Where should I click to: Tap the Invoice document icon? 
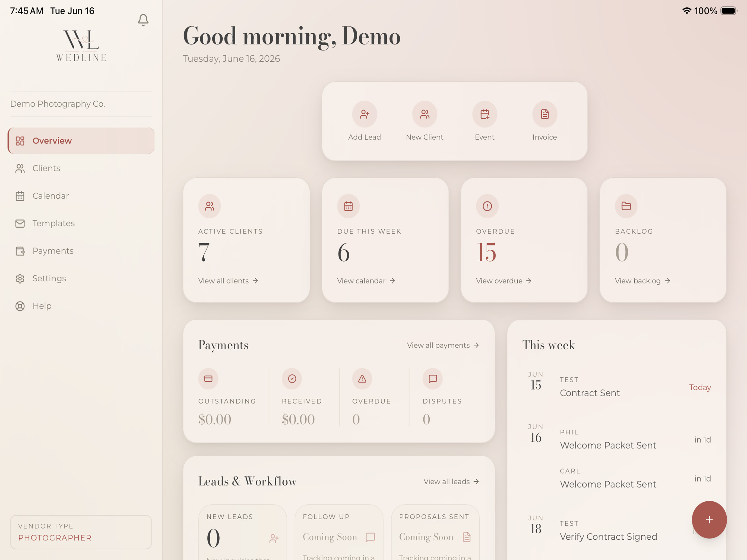(545, 114)
